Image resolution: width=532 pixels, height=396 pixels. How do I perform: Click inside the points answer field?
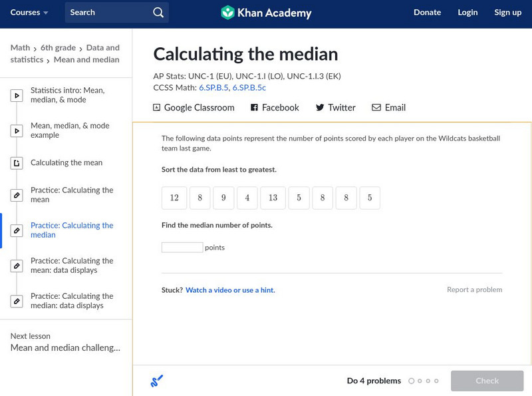182,246
